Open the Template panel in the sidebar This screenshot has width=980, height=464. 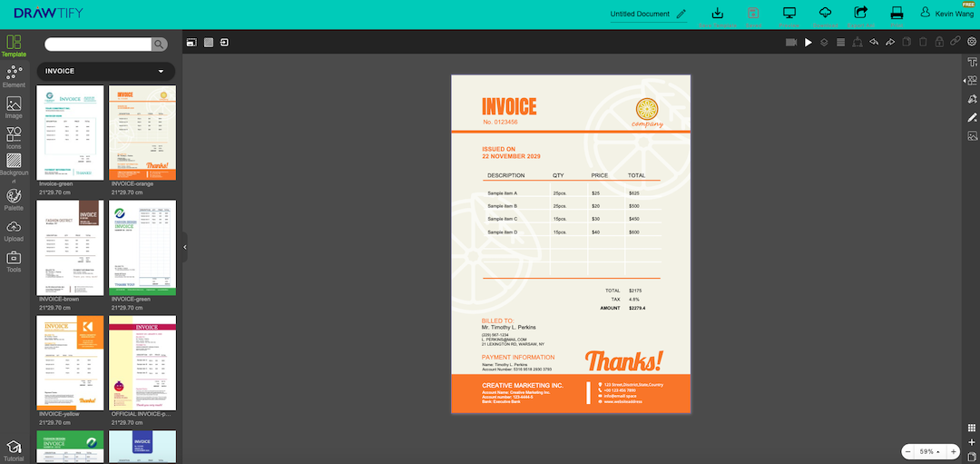coord(14,46)
